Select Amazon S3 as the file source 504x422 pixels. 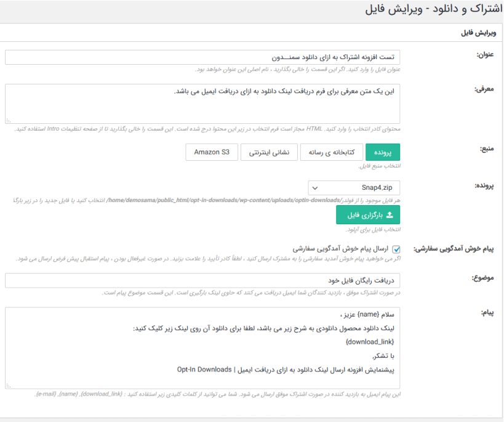tap(211, 152)
